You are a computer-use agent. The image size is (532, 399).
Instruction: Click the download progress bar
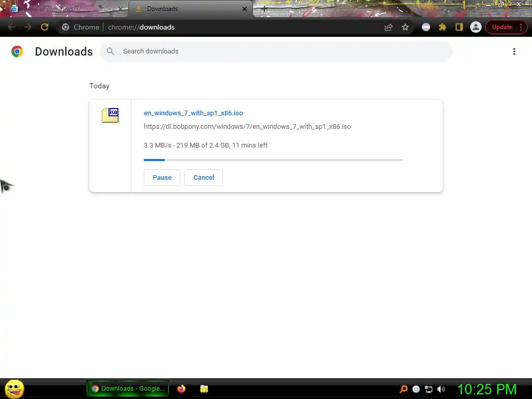273,160
